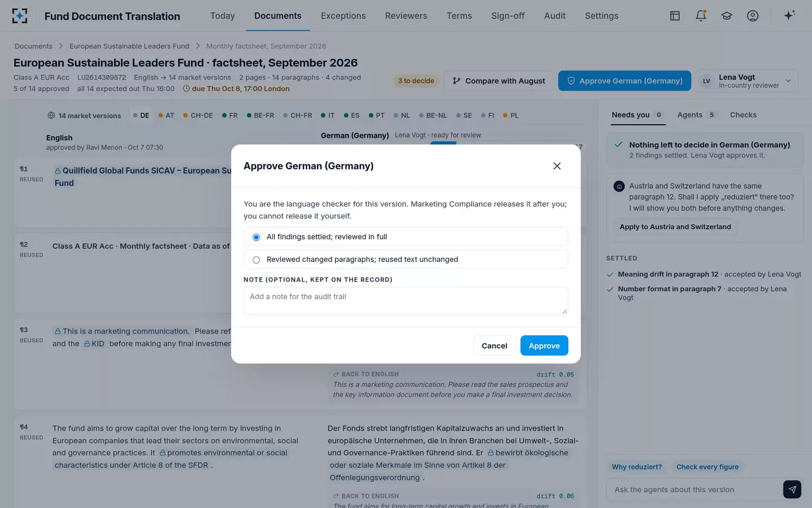This screenshot has width=812, height=508.
Task: Click the 'Check every figure' suggestion
Action: tap(707, 467)
